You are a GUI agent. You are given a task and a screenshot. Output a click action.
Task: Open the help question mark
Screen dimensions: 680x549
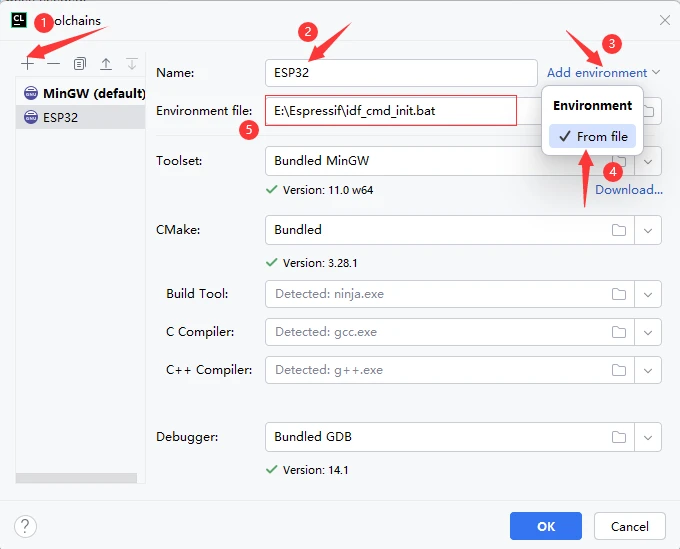[27, 526]
